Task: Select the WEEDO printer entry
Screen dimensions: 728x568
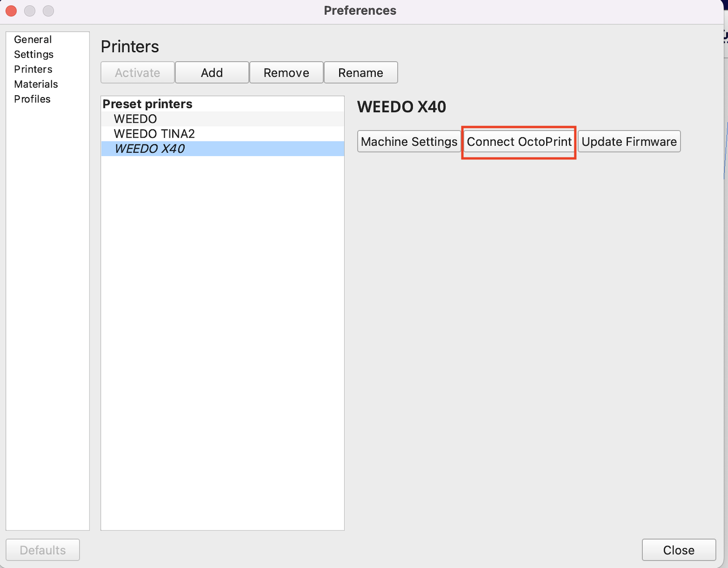Action: 223,119
